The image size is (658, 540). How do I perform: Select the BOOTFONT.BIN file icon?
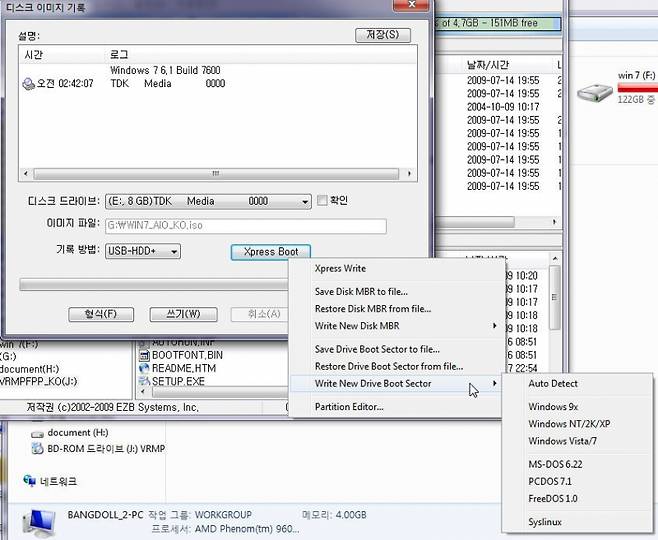tap(143, 355)
